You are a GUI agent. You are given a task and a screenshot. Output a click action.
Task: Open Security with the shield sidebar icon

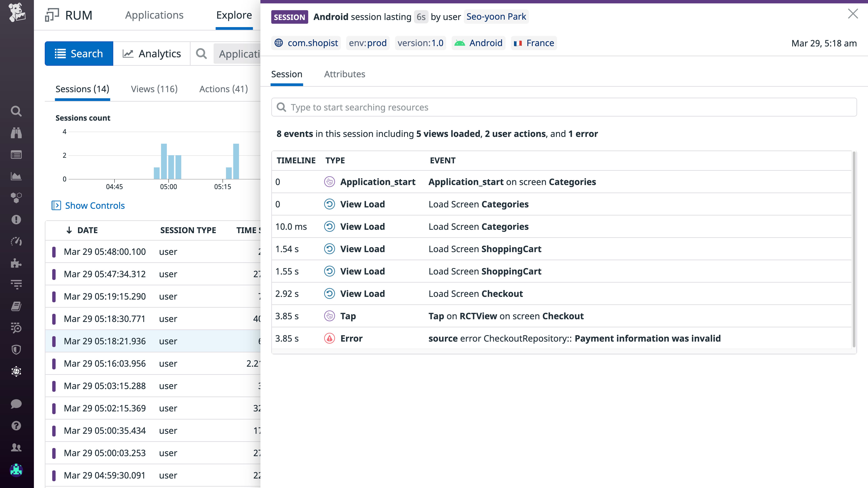point(16,350)
